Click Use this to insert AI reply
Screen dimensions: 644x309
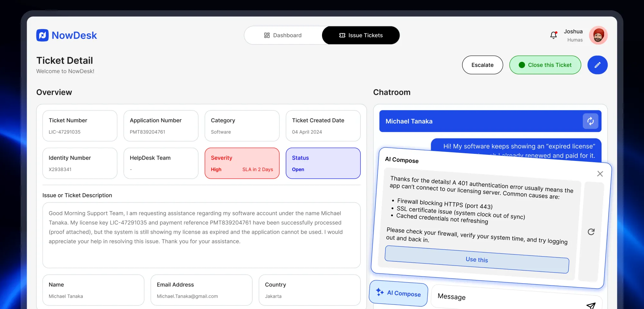pos(477,259)
